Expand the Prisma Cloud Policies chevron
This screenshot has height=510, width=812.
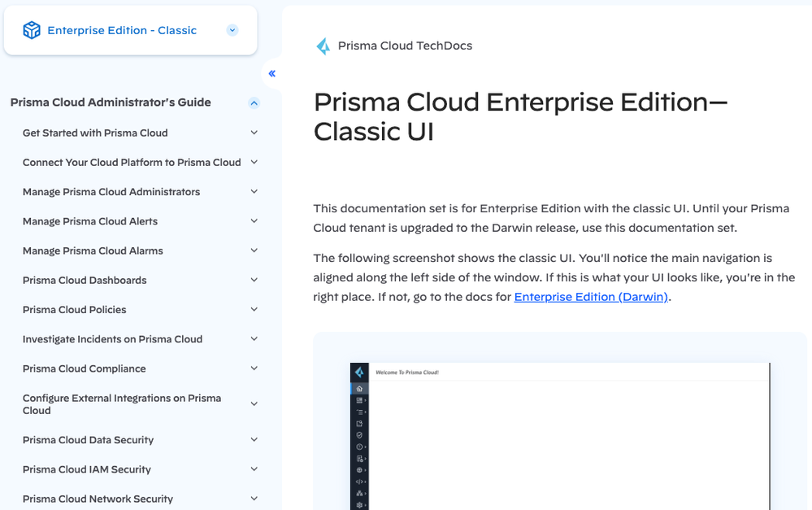(254, 310)
